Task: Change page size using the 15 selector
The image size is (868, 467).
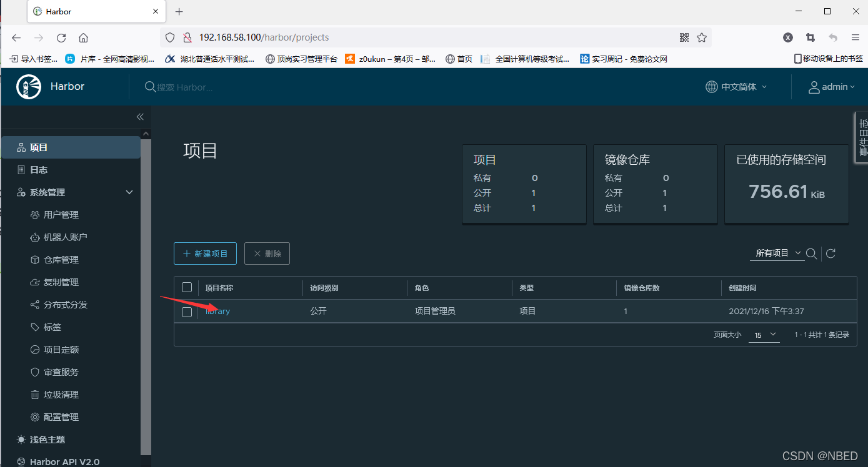Action: click(x=764, y=335)
